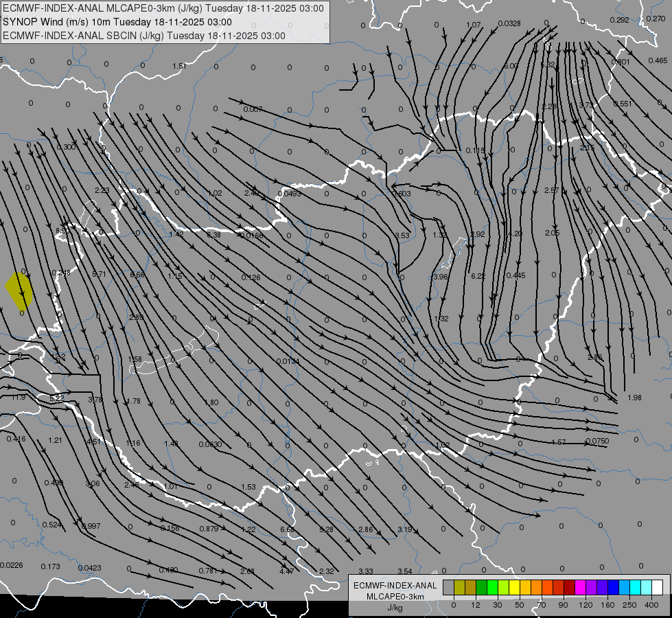This screenshot has width=672, height=618.
Task: Click the grid value 4.20
Action: (x=515, y=233)
